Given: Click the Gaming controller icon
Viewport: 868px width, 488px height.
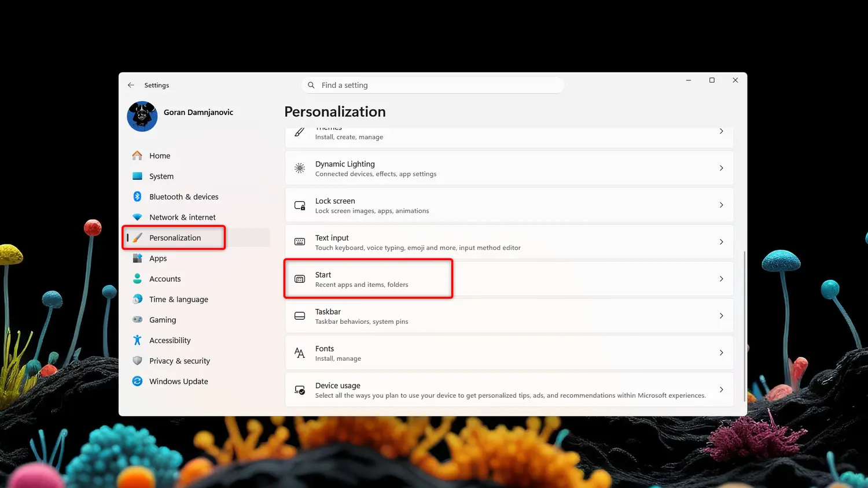Looking at the screenshot, I should coord(137,320).
